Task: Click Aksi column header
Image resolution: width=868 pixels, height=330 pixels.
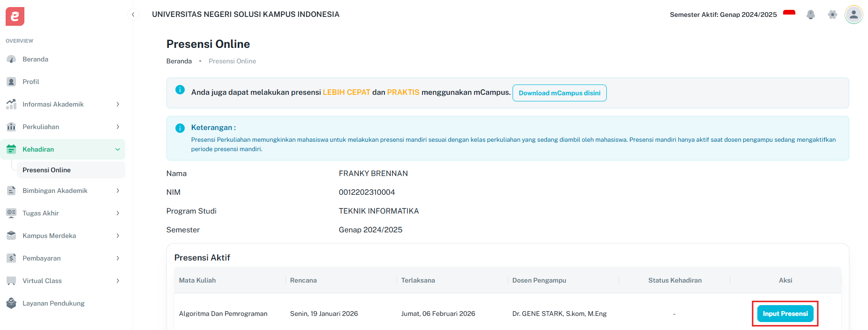Action: (785, 280)
